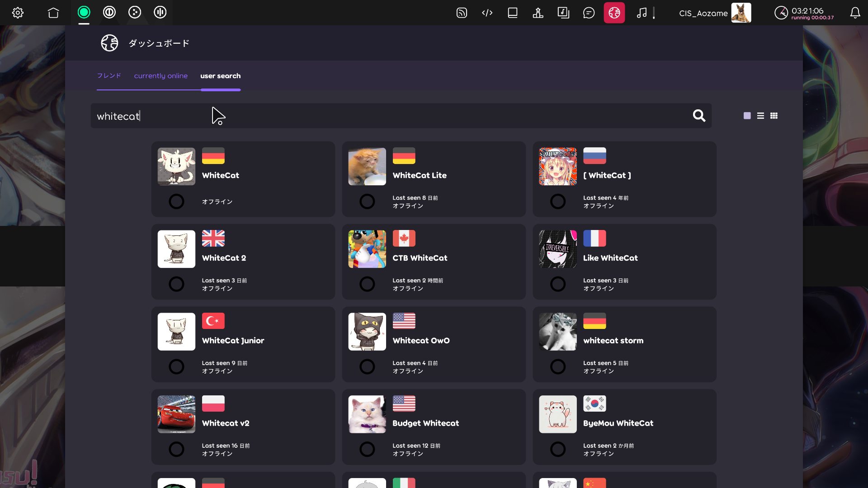Click "Last seen 4 年前" on [ WhiteCat ]
868x488 pixels.
(606, 198)
